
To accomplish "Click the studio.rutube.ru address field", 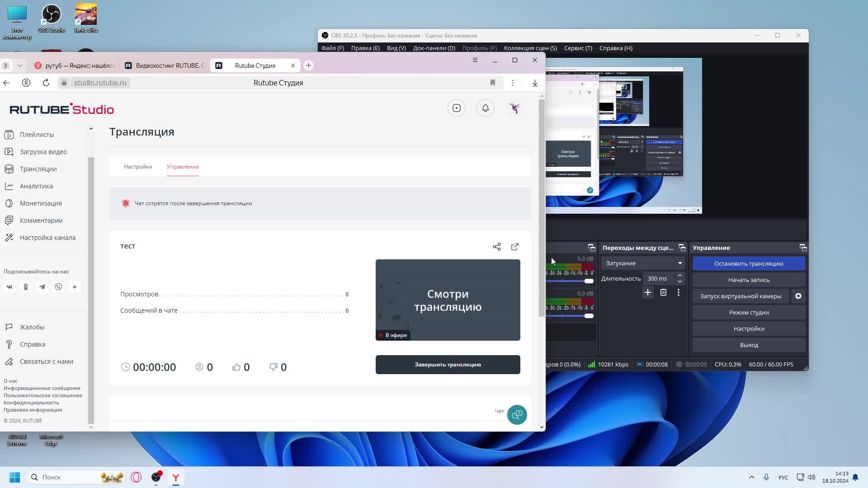I will pos(100,83).
